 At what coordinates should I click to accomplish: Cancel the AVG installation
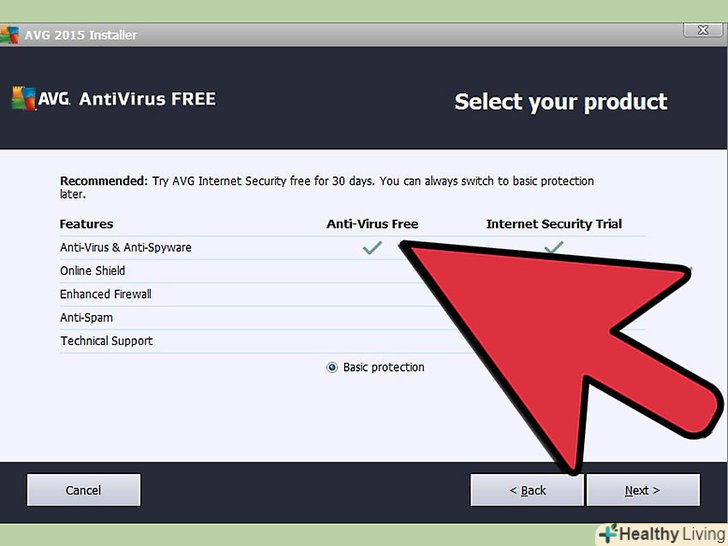[84, 490]
